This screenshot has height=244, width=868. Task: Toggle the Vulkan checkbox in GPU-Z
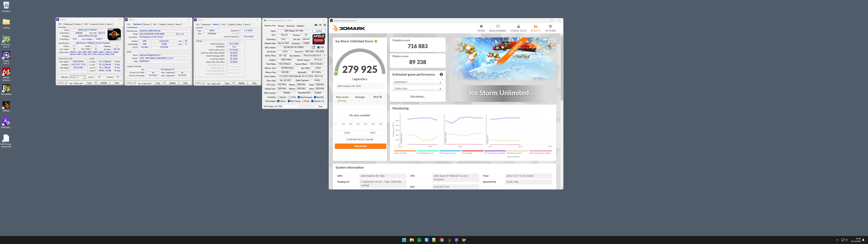pos(278,101)
